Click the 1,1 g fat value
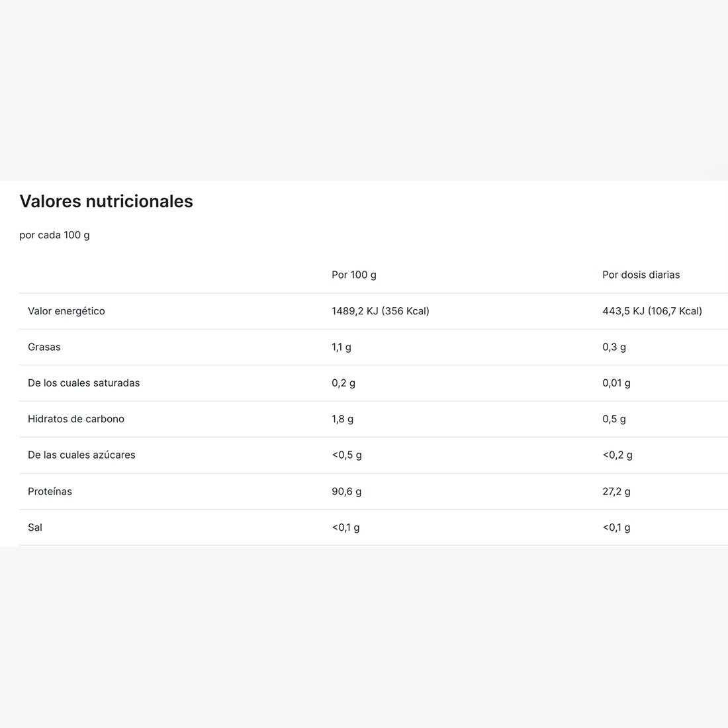 (x=341, y=347)
